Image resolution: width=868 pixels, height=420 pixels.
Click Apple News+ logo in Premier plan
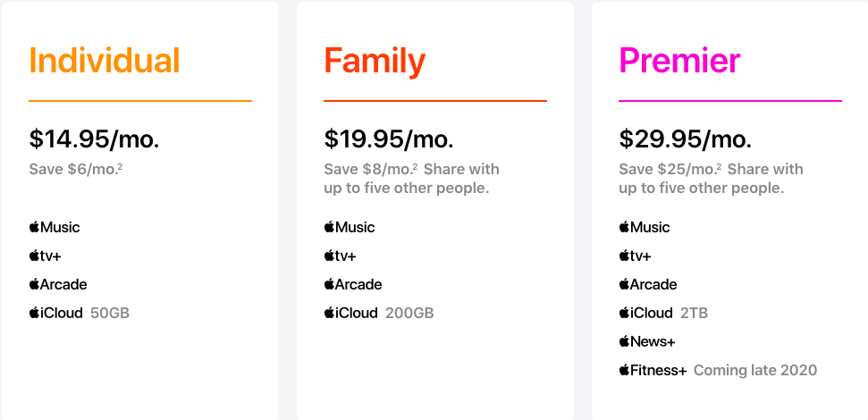647,342
